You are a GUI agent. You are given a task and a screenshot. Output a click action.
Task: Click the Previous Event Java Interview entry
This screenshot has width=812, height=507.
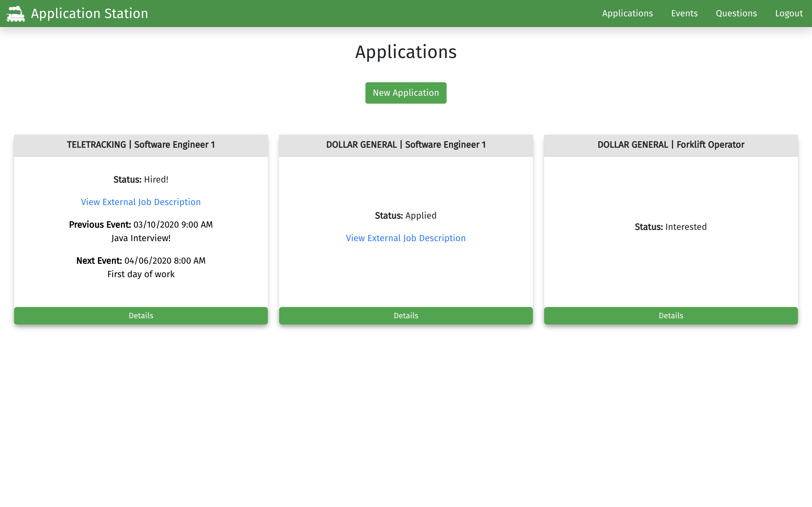tap(141, 231)
